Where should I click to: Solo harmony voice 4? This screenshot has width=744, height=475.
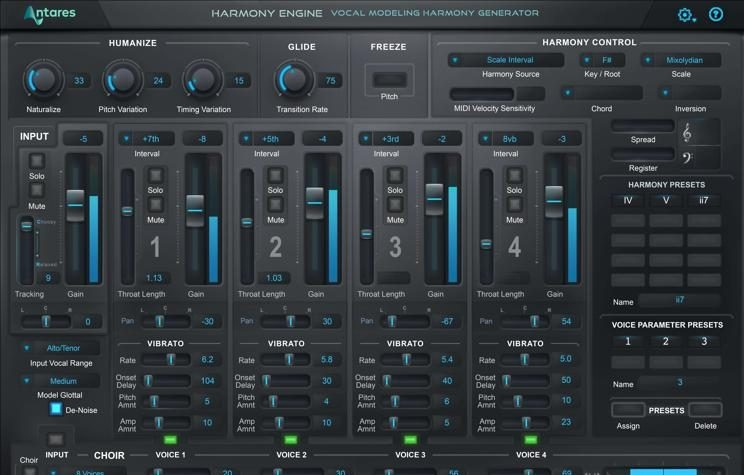(x=514, y=175)
